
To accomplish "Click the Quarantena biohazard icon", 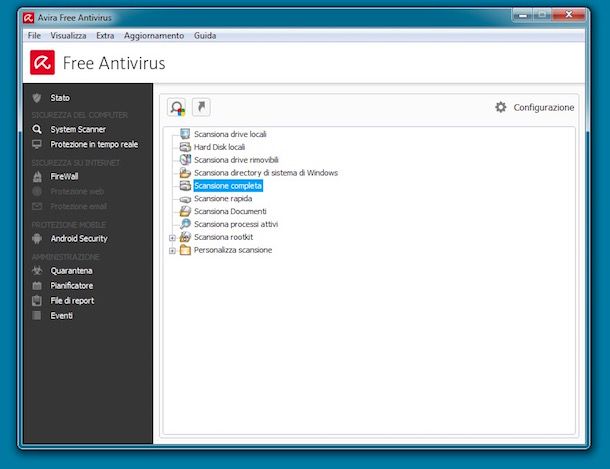I will point(37,270).
